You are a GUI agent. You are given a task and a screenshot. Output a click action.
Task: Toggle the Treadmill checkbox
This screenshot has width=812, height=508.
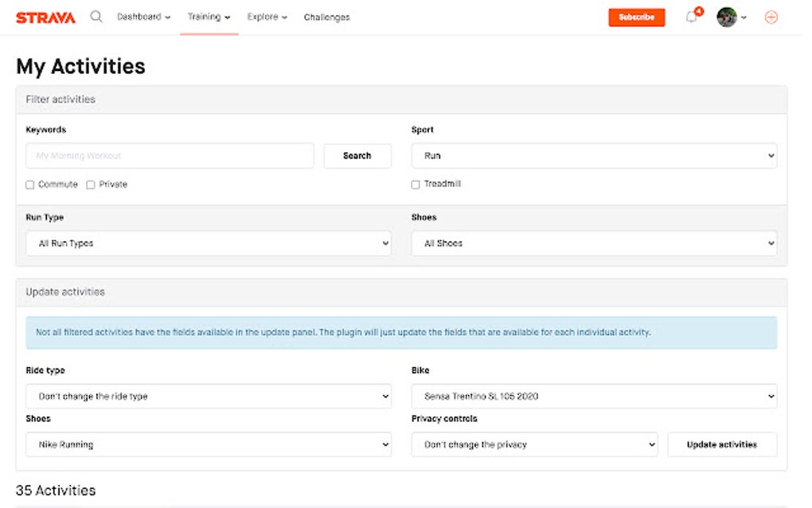415,184
